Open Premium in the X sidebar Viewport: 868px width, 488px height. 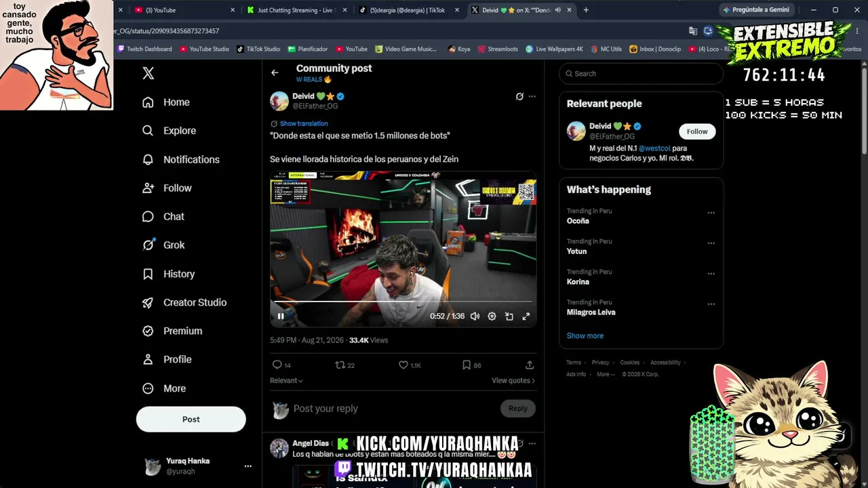point(172,331)
